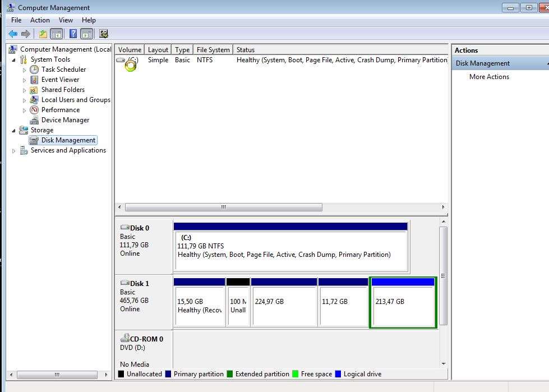This screenshot has height=392, width=549.
Task: Click the CD-ROM 0 drive icon
Action: pyautogui.click(x=124, y=338)
